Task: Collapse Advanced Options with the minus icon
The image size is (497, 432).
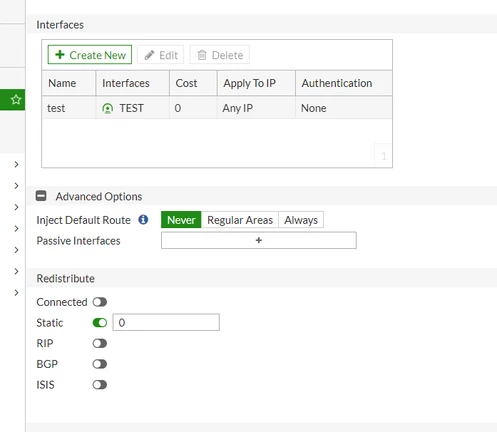Action: 41,196
